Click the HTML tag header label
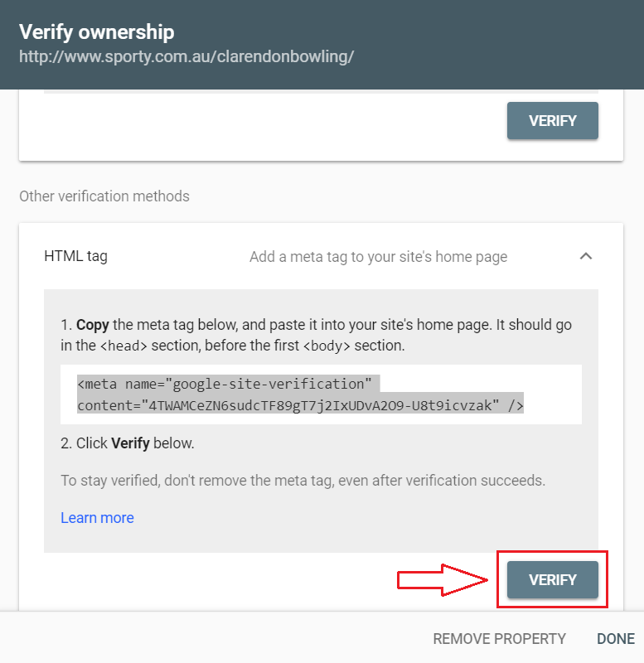 (75, 256)
